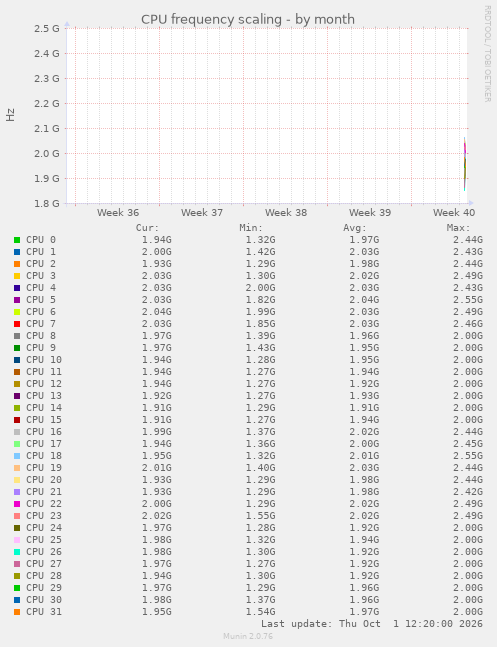Select the chart title 'CPU frequency scaling - by month'
Screen dimensions: 497x647
point(248,19)
